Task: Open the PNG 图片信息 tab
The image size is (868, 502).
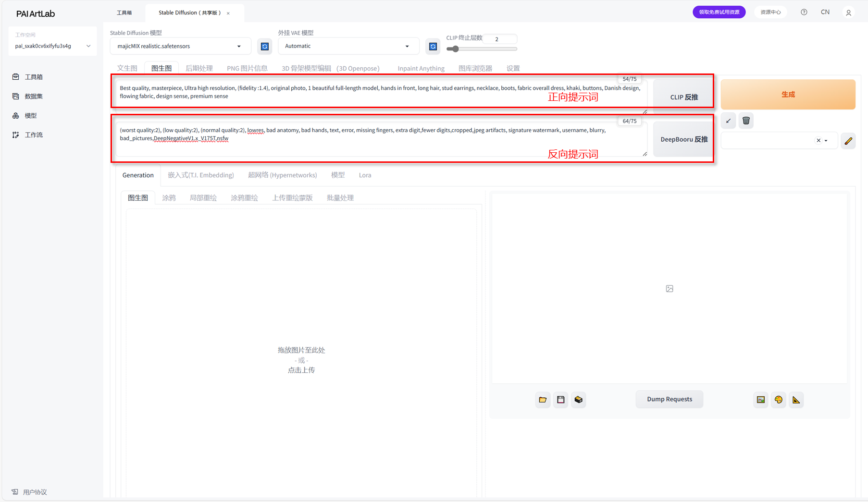Action: tap(247, 68)
